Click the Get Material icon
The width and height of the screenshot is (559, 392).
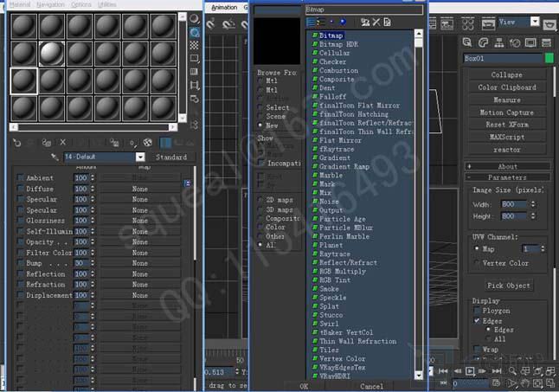pos(16,143)
